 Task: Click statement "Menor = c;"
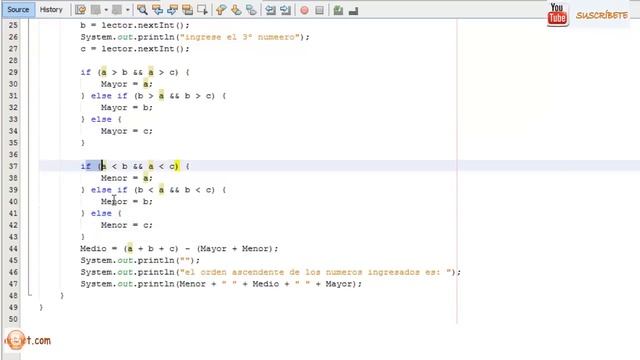pyautogui.click(x=127, y=225)
